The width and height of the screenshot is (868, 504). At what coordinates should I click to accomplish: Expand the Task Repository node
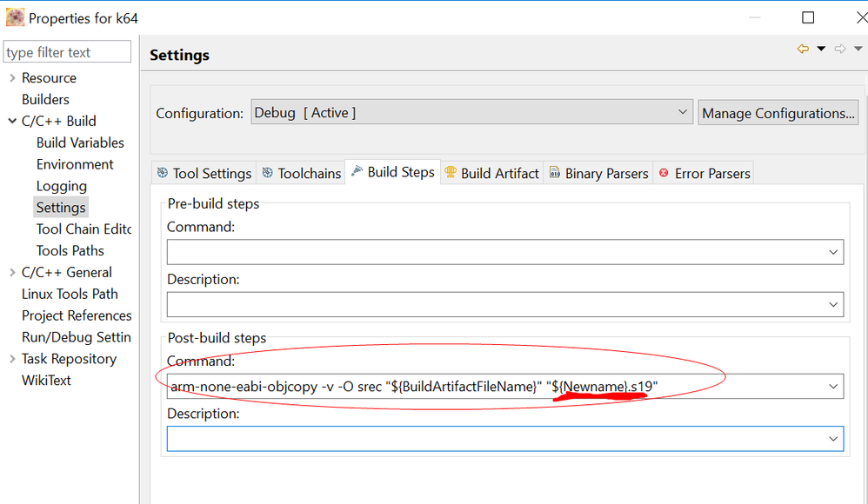point(12,359)
